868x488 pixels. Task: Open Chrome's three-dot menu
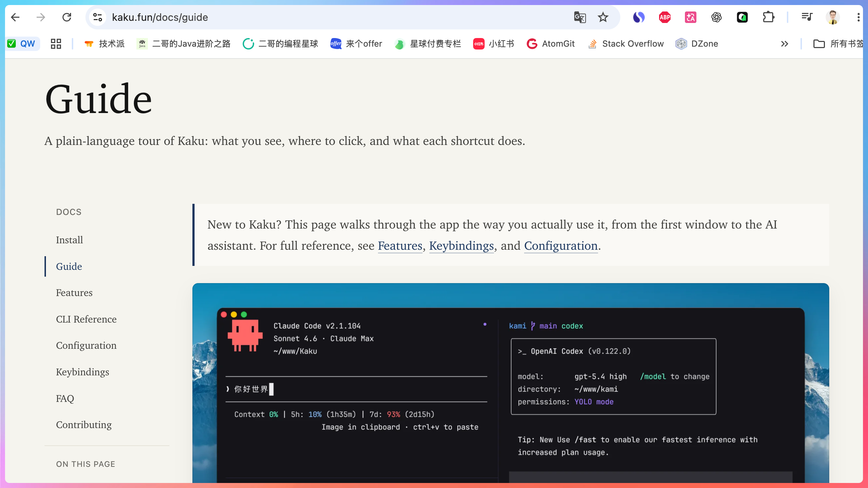click(x=858, y=17)
